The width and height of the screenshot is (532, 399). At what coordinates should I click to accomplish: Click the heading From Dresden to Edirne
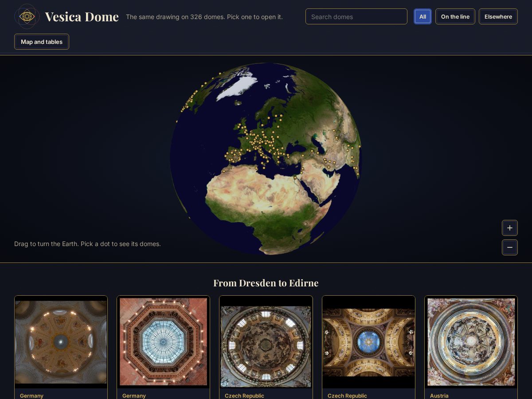266,283
